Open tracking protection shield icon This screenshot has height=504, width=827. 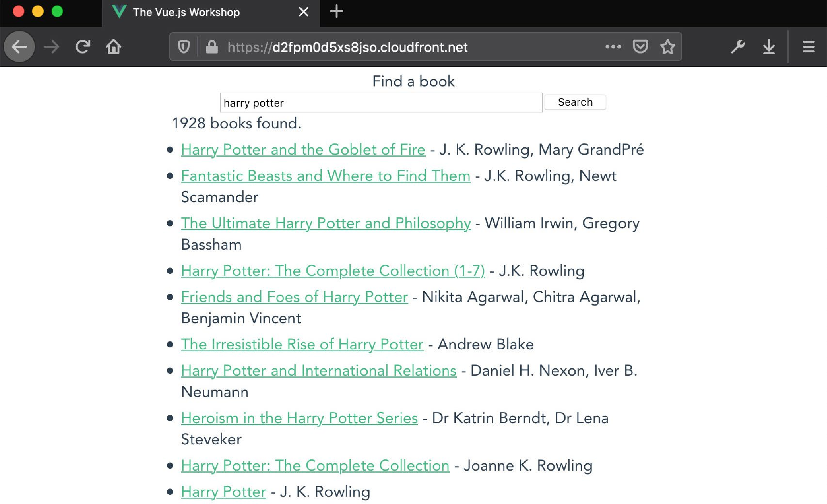click(184, 47)
